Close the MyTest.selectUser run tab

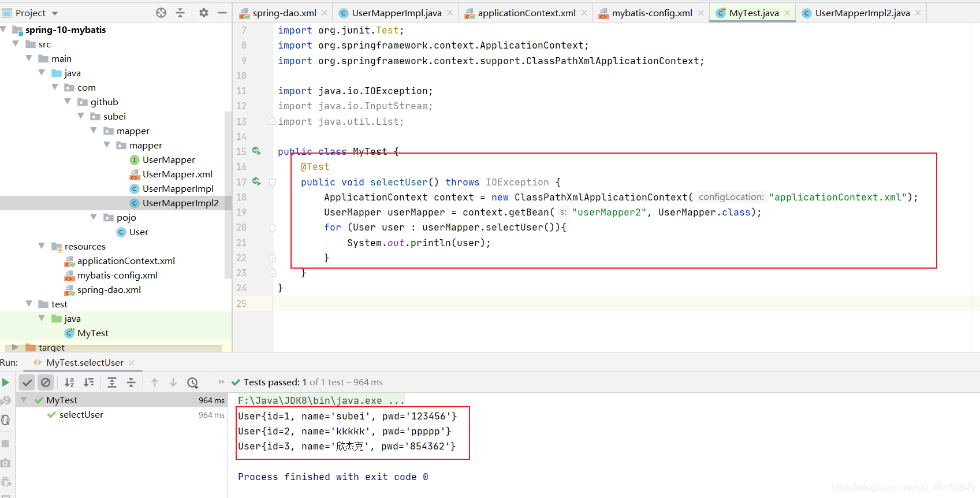click(x=132, y=363)
